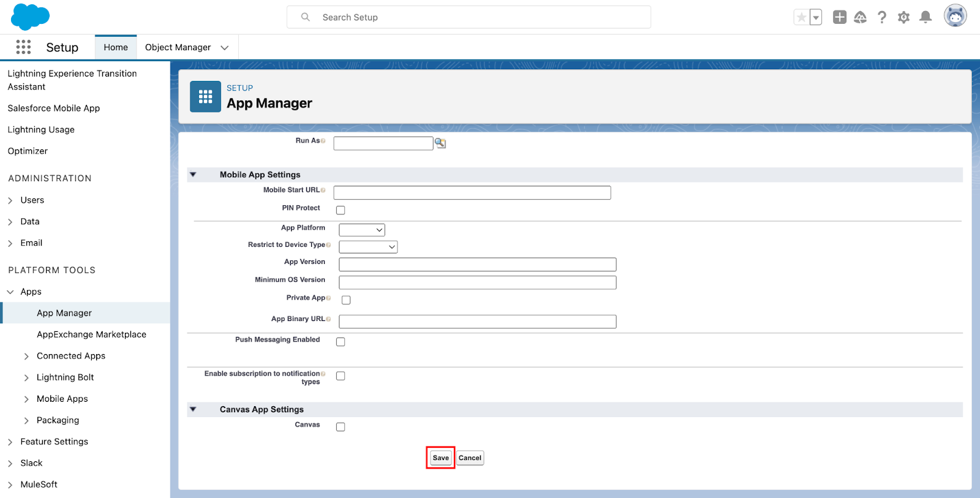Image resolution: width=980 pixels, height=498 pixels.
Task: Collapse the Mobile App Settings section
Action: coord(193,175)
